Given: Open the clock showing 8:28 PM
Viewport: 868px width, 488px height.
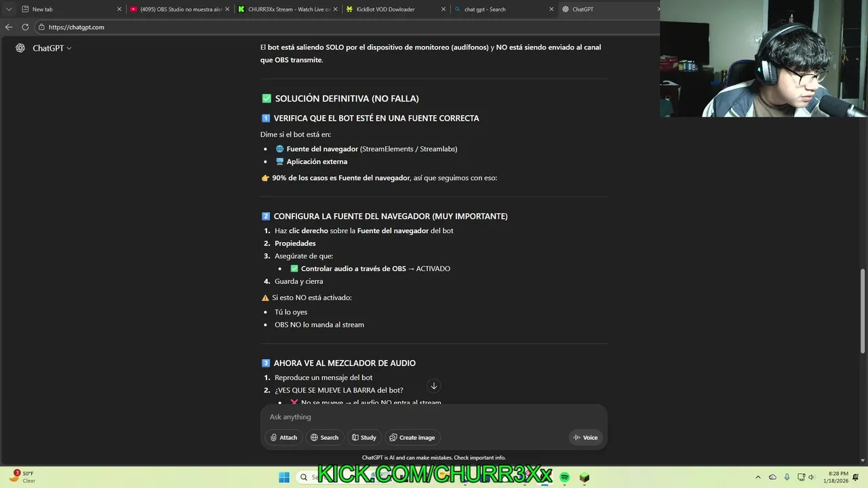Looking at the screenshot, I should [x=836, y=477].
